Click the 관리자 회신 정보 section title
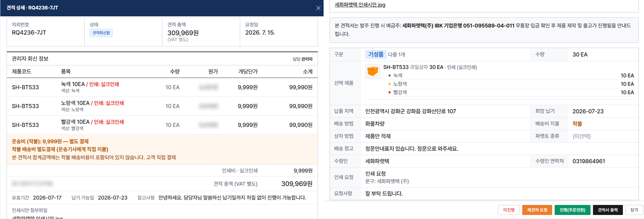This screenshot has width=644, height=219. [x=30, y=59]
